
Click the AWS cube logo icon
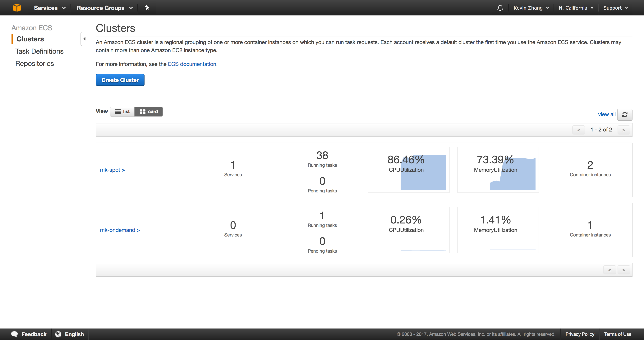17,8
